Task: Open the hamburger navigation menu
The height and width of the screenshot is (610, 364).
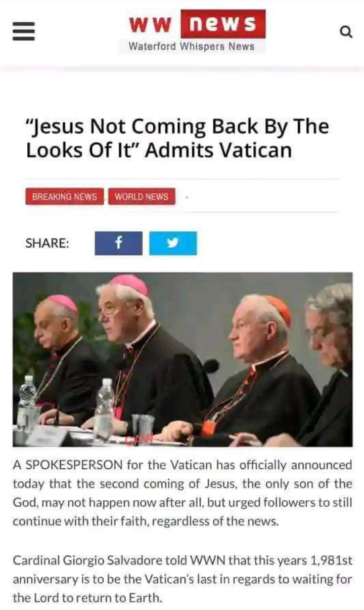Action: (24, 31)
